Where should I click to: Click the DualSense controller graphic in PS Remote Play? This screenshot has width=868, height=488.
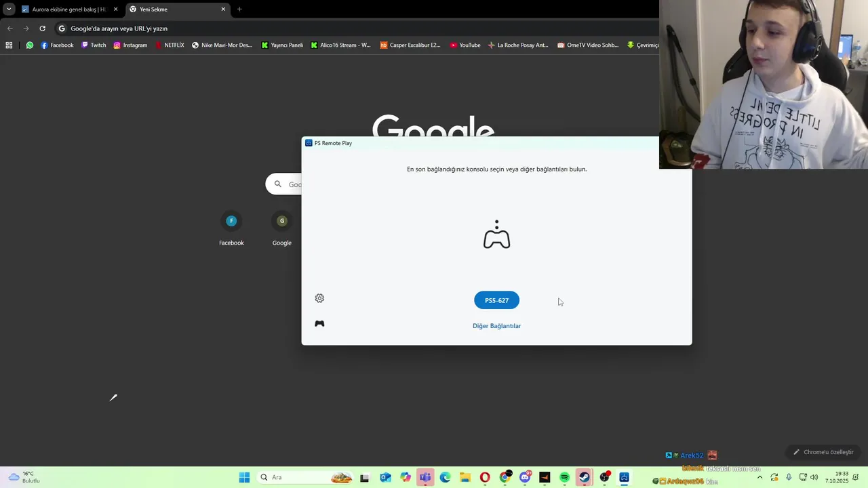tap(496, 235)
